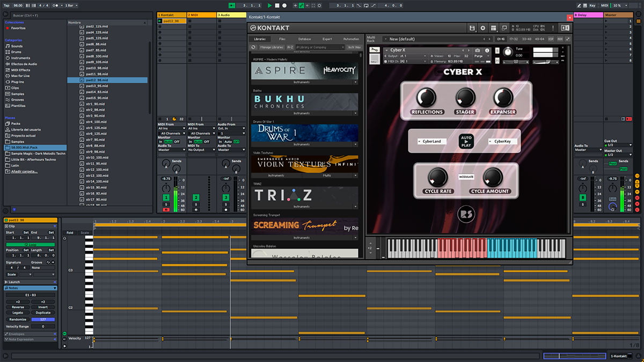Screen dimensions: 644x362
Task: Toggle Track 1 activator button
Action: [x=166, y=198]
